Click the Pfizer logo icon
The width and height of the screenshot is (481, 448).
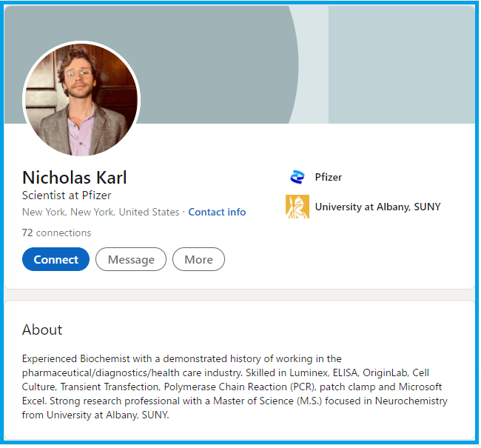(297, 177)
